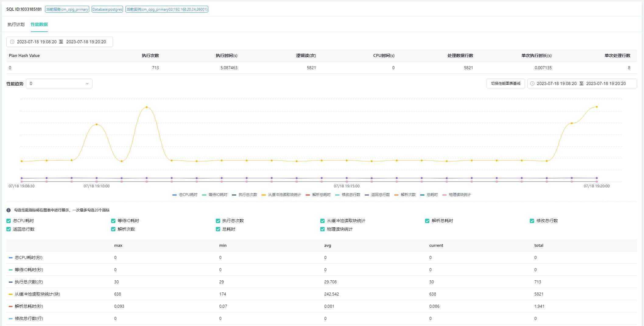
Task: Open the top date range input 19:08:20
Action: (60, 42)
